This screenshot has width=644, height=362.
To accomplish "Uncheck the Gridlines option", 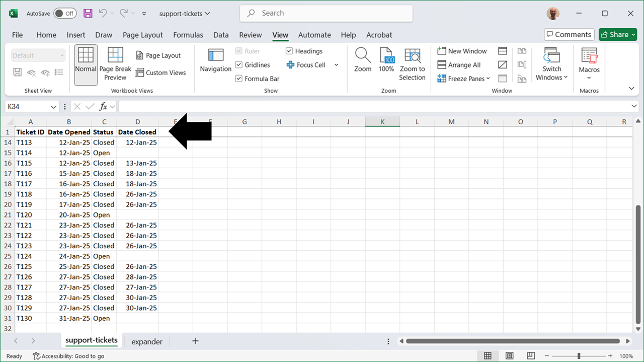I will (x=239, y=64).
